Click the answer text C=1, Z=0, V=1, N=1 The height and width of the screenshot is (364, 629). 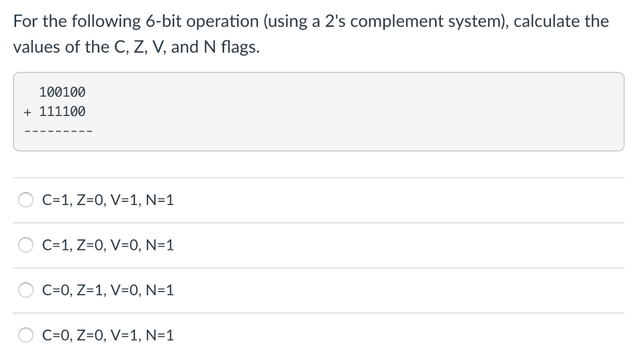[107, 199]
